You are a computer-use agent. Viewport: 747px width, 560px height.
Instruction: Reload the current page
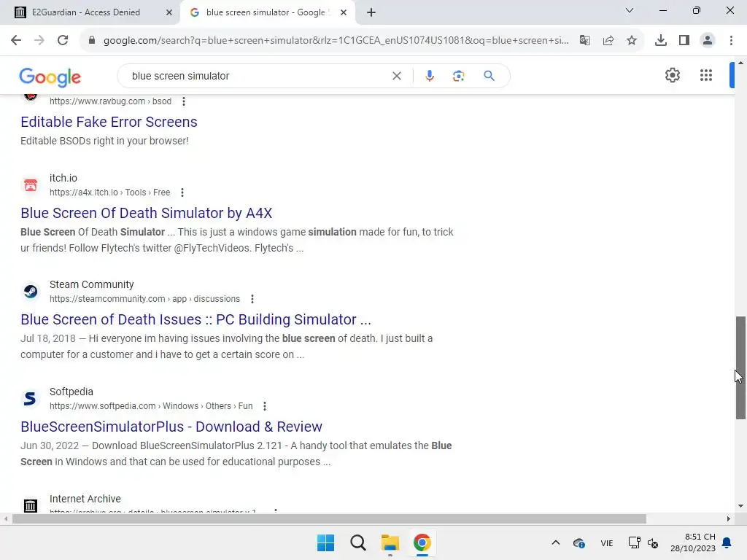(x=63, y=41)
